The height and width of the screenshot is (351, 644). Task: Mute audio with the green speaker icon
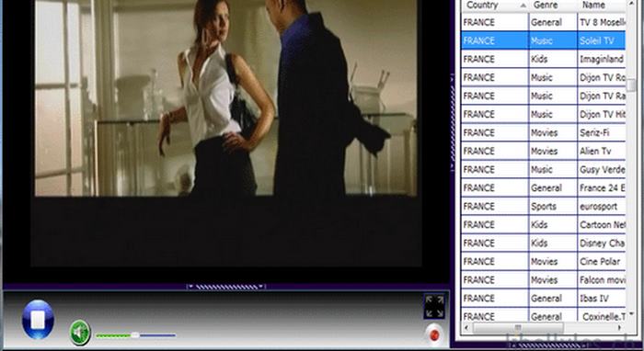(80, 333)
